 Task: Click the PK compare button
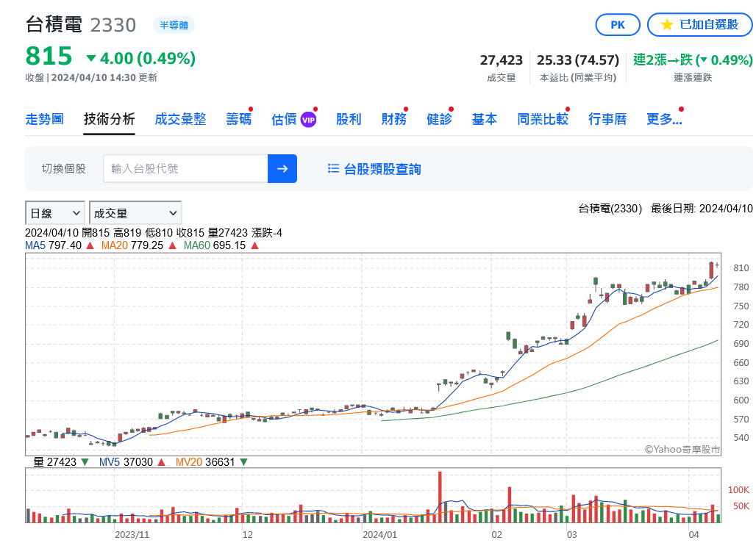(x=618, y=24)
